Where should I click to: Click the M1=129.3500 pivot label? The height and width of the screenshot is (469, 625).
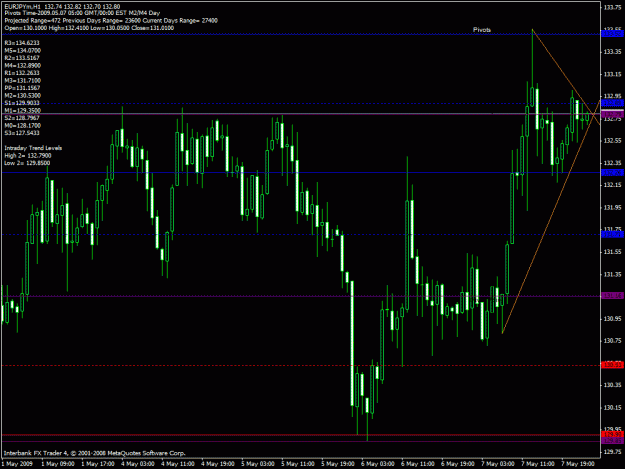click(x=22, y=111)
